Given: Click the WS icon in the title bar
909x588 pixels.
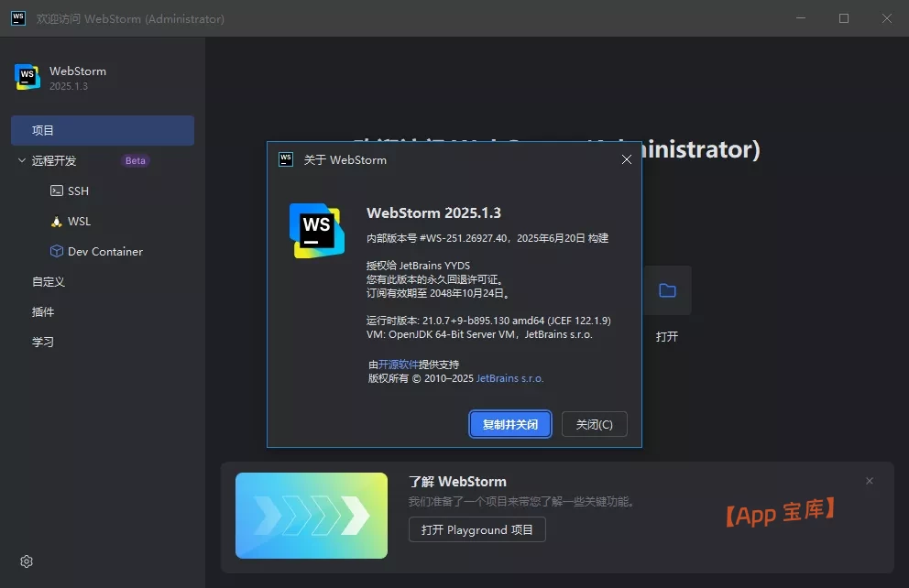Looking at the screenshot, I should [17, 17].
